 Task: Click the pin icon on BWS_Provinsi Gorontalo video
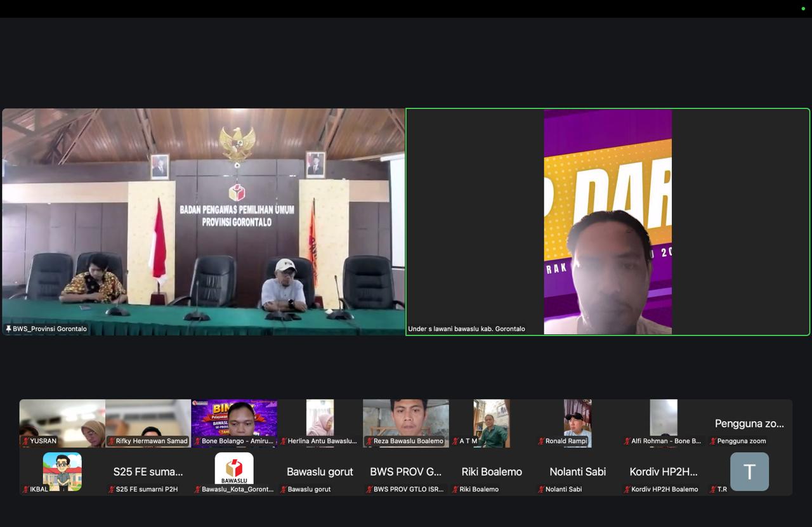click(x=8, y=329)
